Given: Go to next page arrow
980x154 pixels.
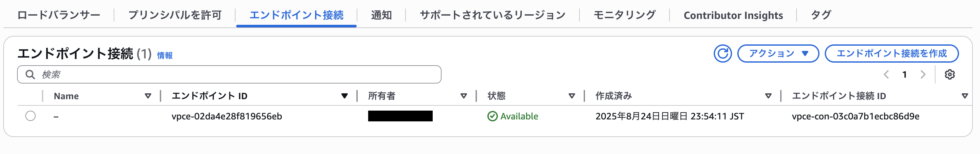Looking at the screenshot, I should (x=923, y=74).
